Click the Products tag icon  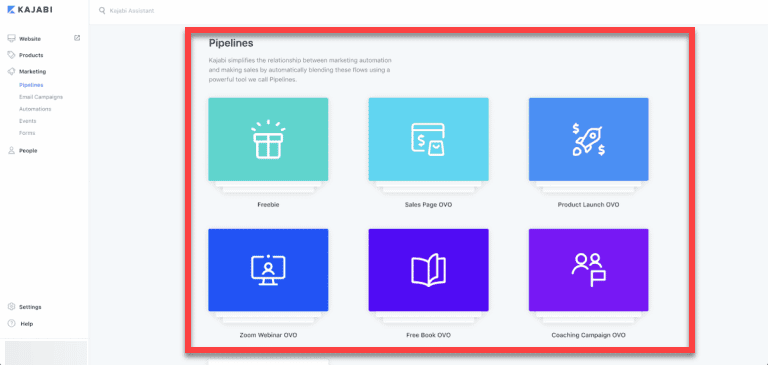coord(11,55)
